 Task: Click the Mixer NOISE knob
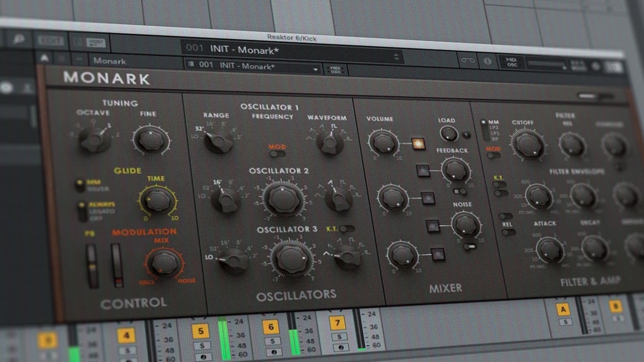click(466, 225)
